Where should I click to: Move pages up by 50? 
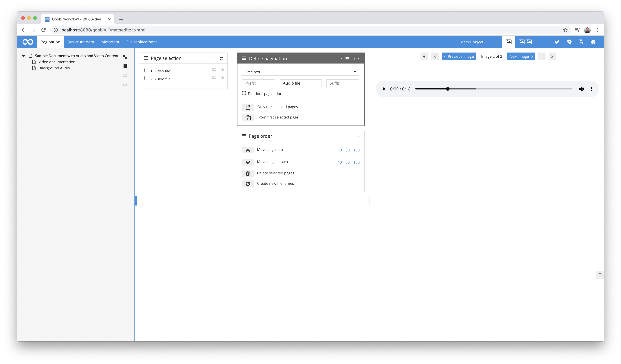tap(347, 150)
